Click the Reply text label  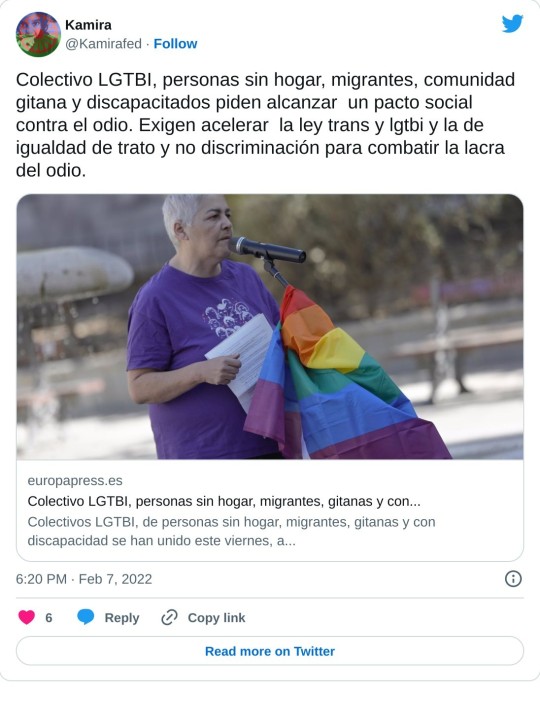[x=122, y=617]
